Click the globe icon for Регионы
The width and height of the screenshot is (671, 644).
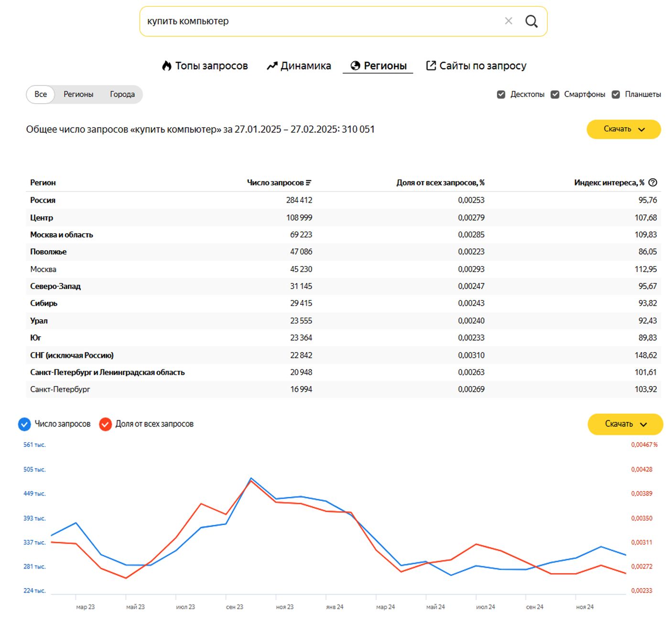click(355, 66)
